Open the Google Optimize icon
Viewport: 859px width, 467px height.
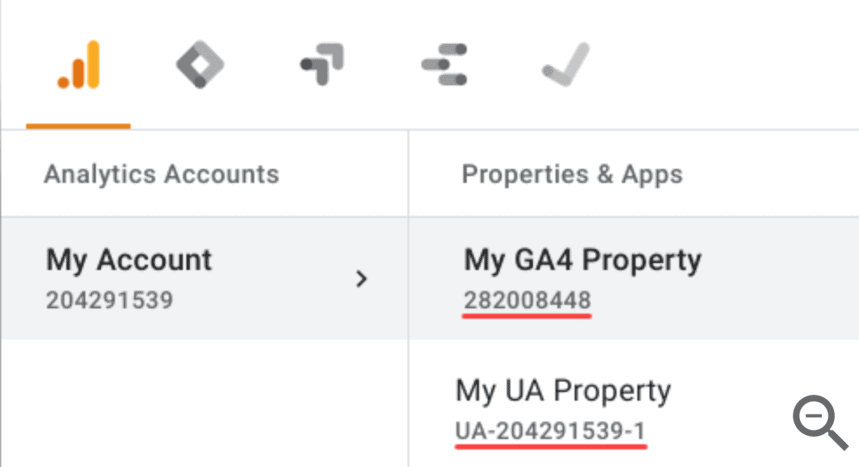(322, 66)
